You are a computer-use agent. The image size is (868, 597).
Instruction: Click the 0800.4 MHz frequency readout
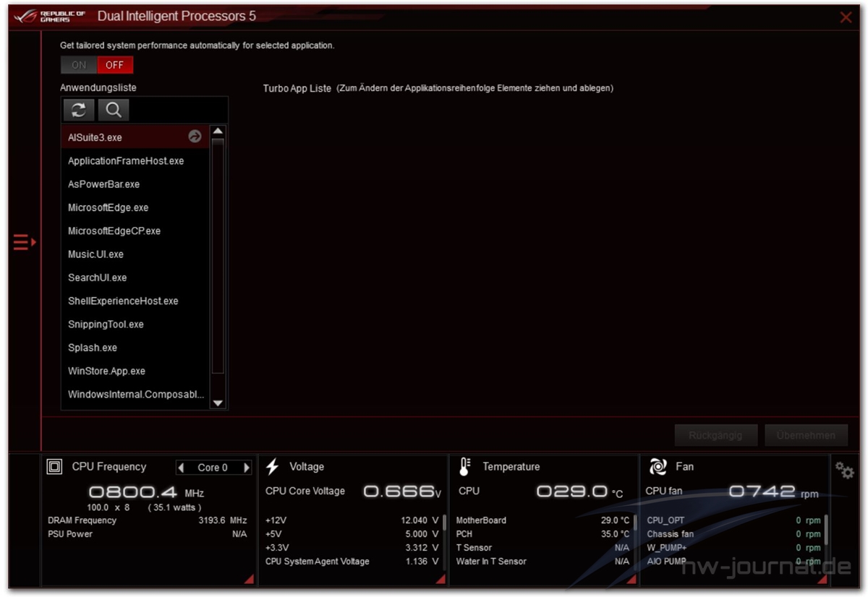pos(146,493)
